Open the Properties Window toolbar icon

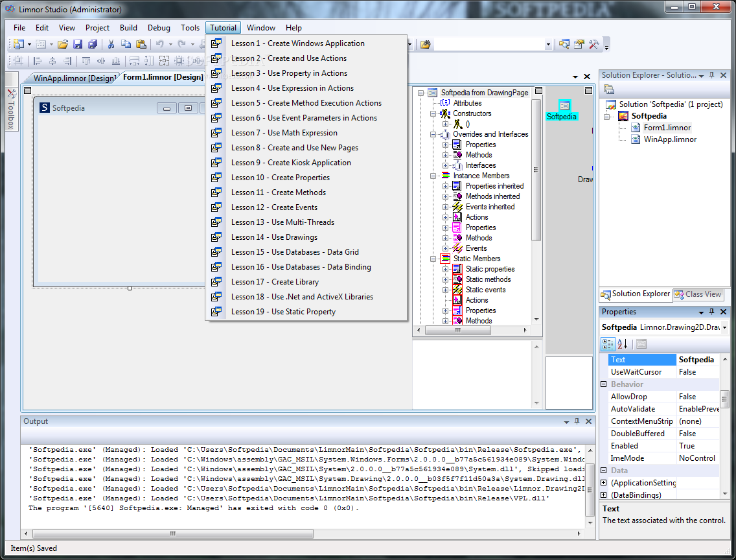tap(579, 44)
